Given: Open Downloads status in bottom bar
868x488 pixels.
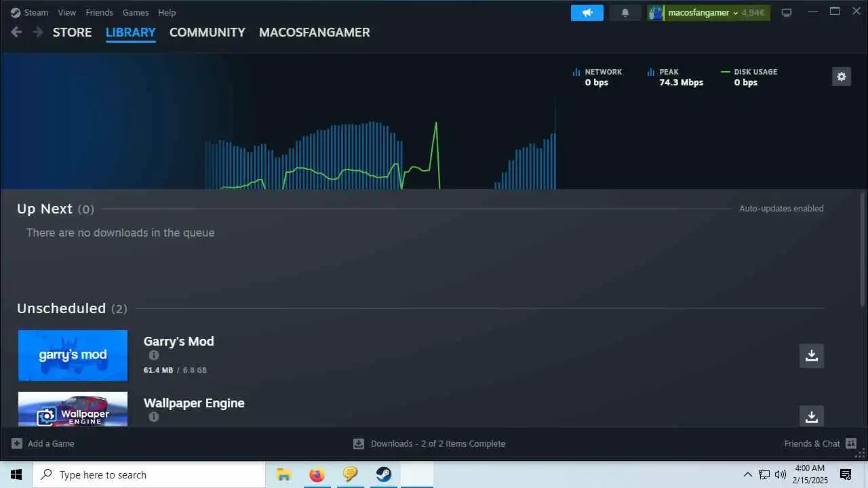Looking at the screenshot, I should [x=429, y=443].
